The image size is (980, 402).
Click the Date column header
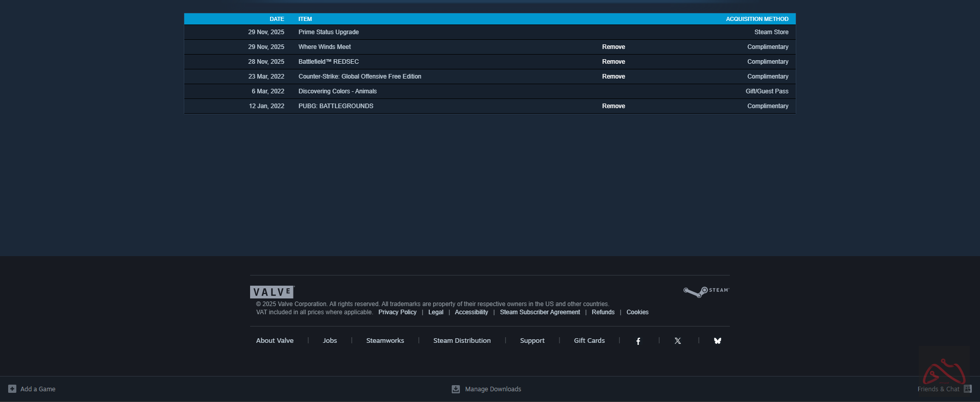(x=277, y=19)
